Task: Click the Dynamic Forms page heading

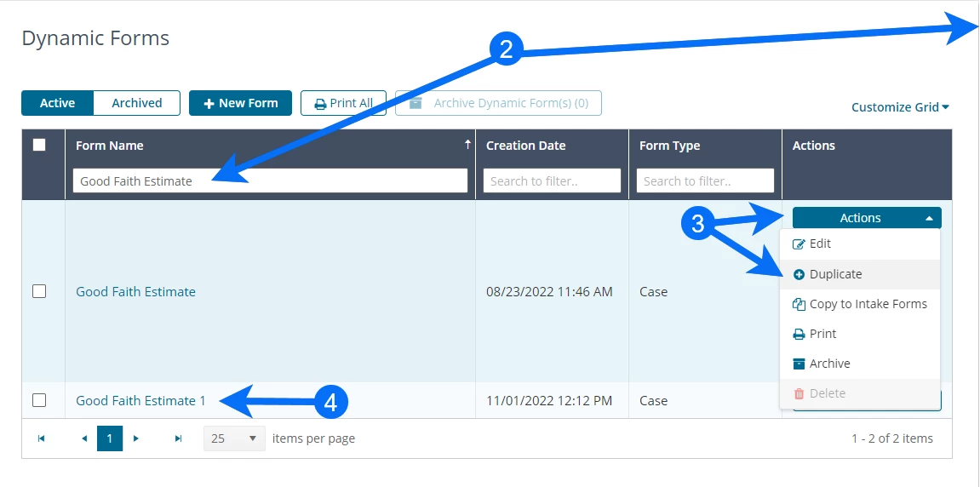Action: coord(95,38)
